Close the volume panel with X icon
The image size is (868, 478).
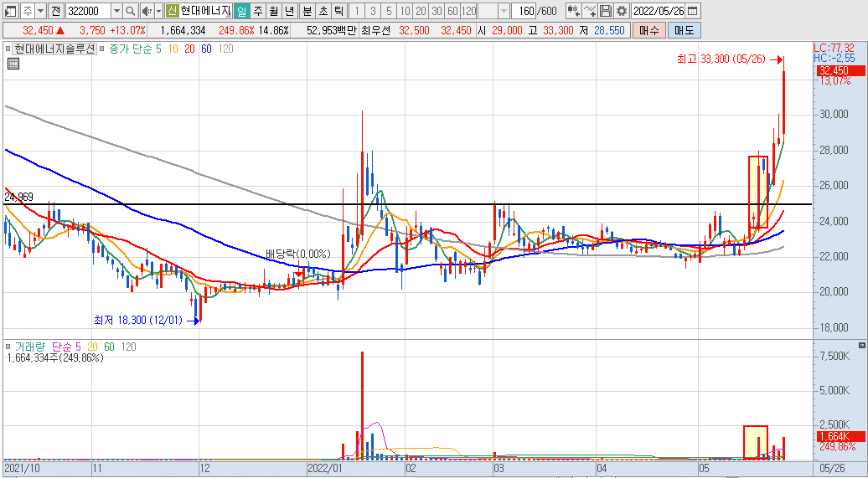pyautogui.click(x=861, y=345)
